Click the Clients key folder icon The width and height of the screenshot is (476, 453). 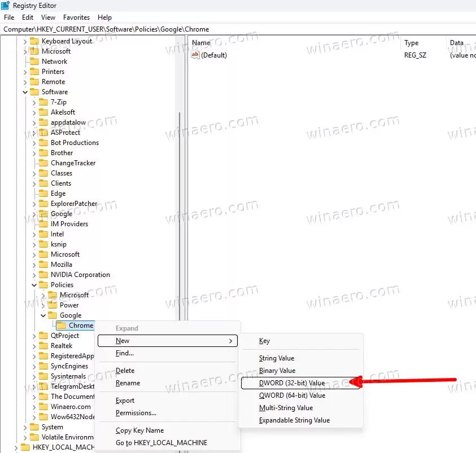pos(43,183)
